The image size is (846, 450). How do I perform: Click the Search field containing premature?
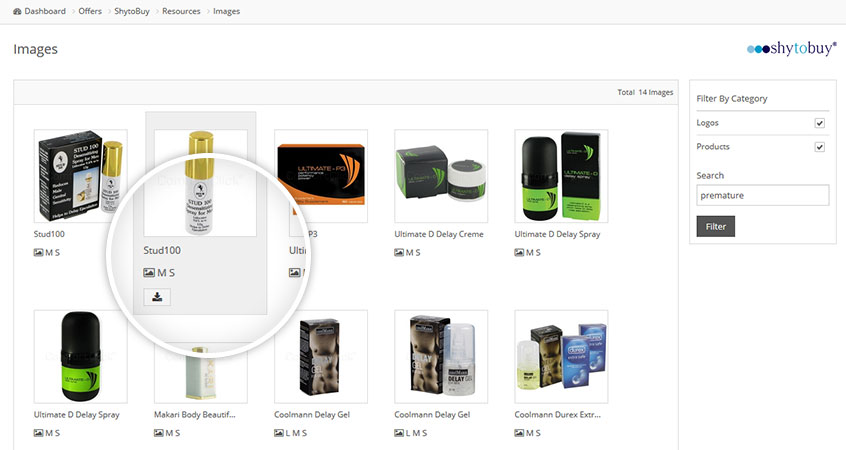tap(762, 195)
